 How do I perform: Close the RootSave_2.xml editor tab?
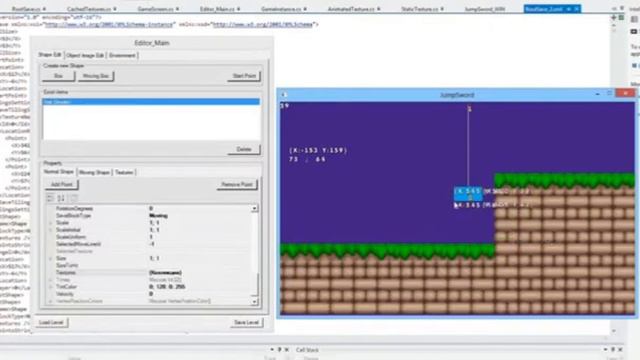click(x=577, y=9)
